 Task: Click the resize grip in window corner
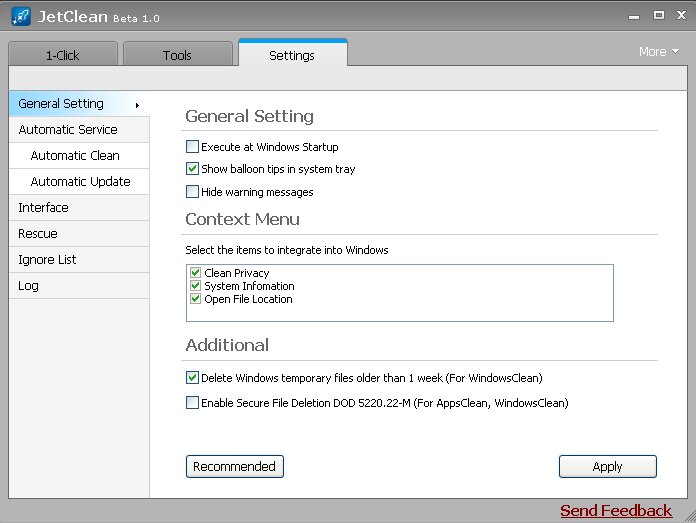(x=690, y=516)
